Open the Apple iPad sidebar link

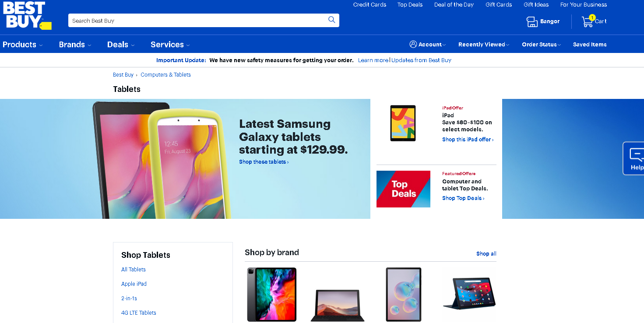pyautogui.click(x=134, y=284)
